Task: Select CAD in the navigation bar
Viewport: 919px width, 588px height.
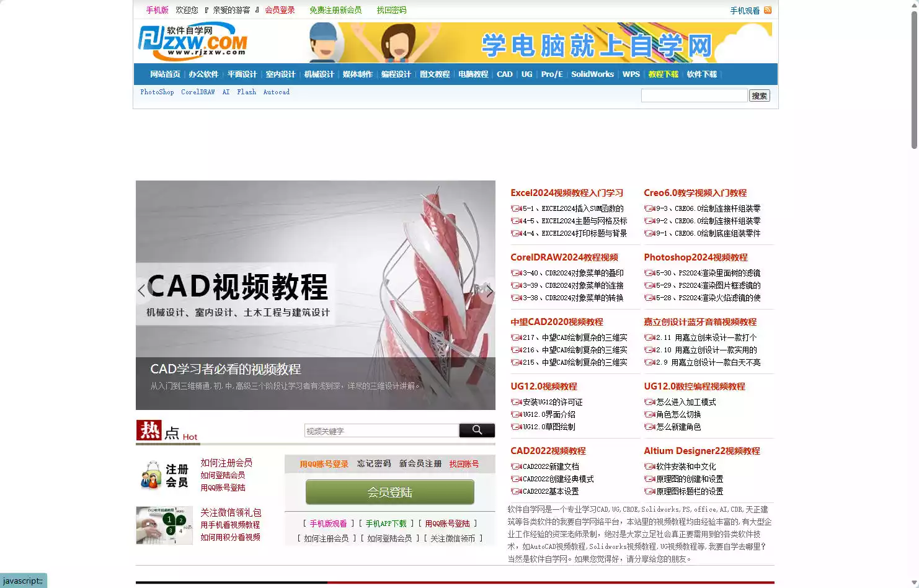Action: point(505,74)
